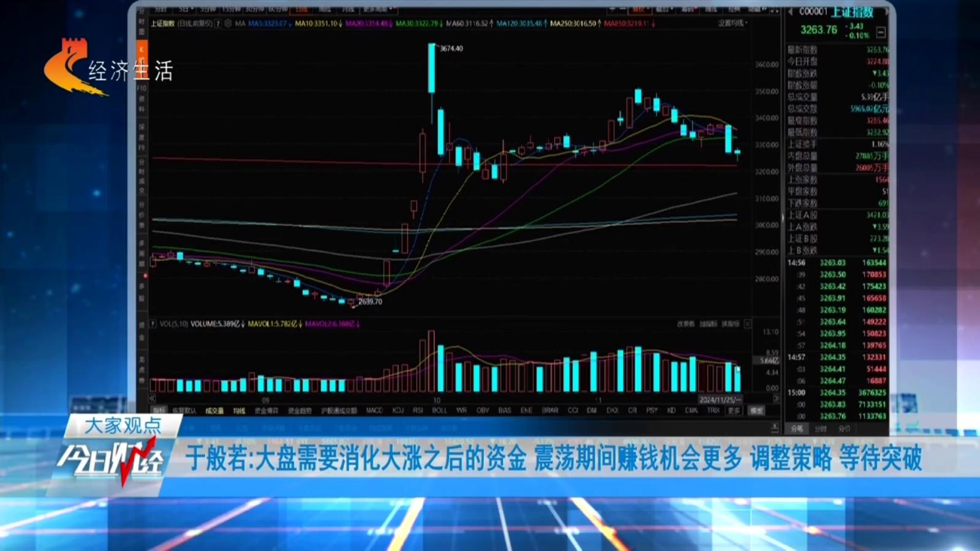Open the moving average settings gear icon
980x551 pixels.
point(228,23)
